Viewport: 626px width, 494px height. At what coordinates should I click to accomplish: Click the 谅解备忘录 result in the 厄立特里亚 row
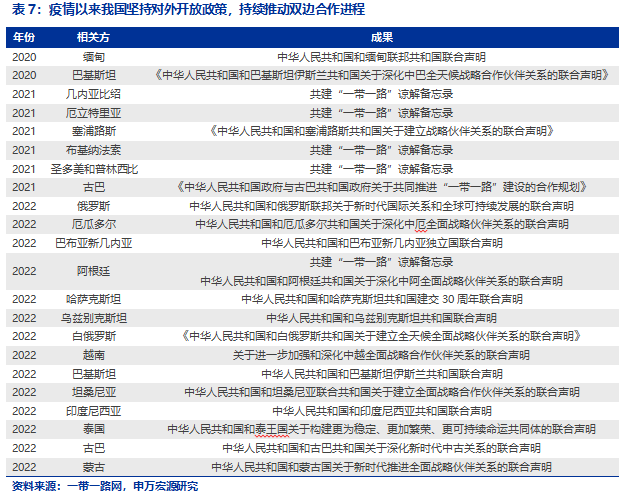click(x=382, y=113)
